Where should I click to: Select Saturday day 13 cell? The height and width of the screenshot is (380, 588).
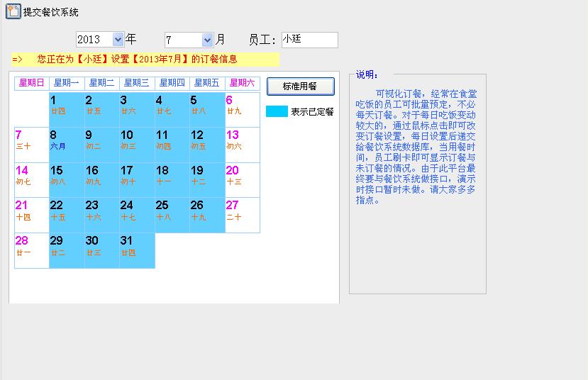[x=243, y=145]
